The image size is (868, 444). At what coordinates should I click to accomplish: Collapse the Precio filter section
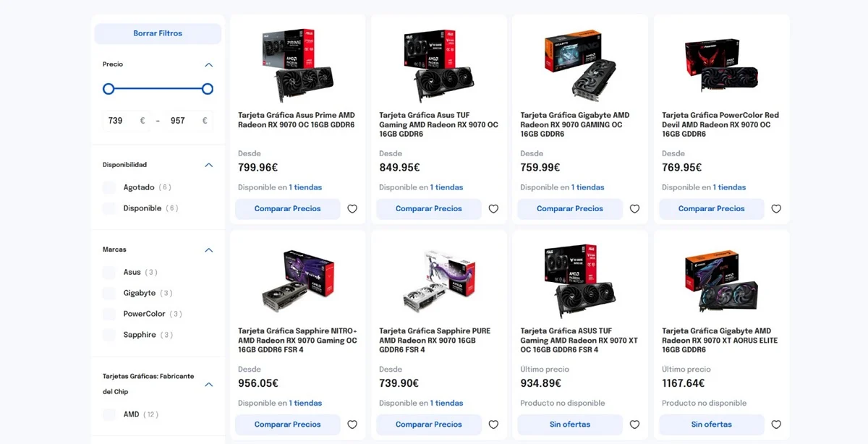tap(209, 65)
